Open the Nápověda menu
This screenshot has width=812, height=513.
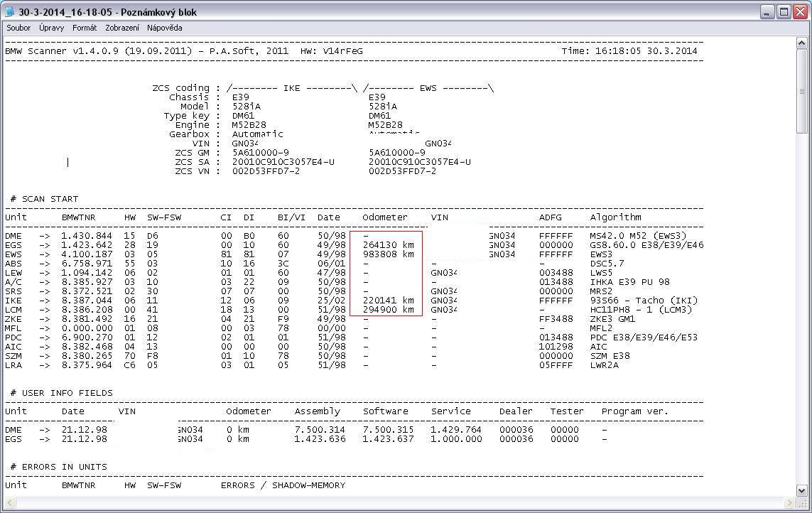165,28
